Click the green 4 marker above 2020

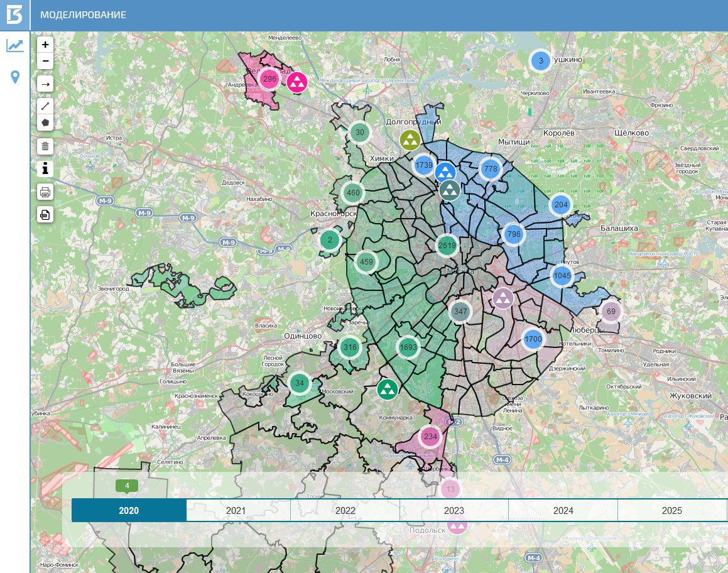click(x=127, y=486)
